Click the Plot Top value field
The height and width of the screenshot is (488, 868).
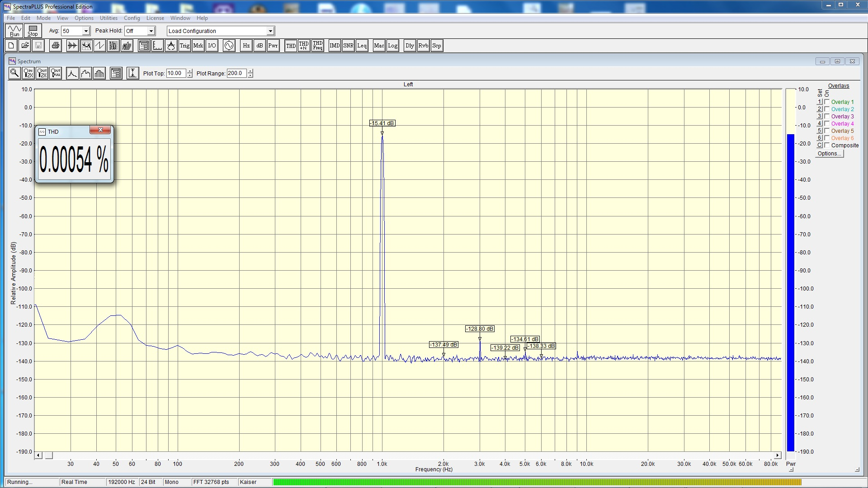(176, 73)
